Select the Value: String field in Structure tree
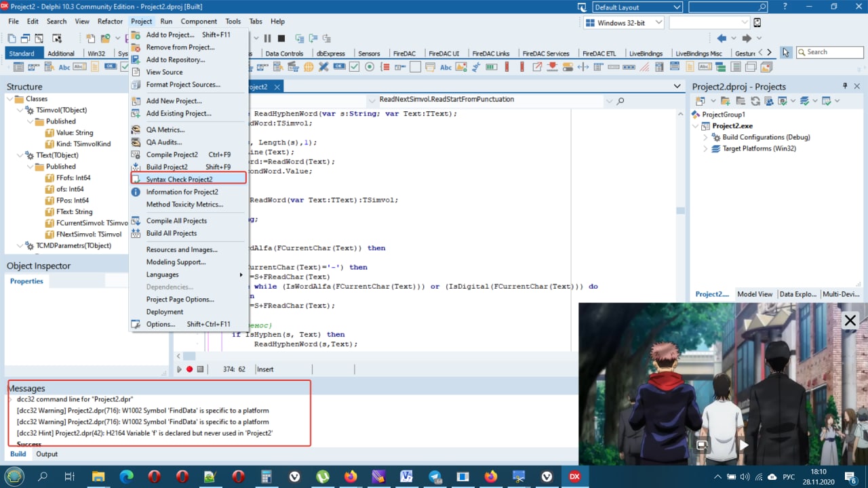The width and height of the screenshot is (868, 488). pos(75,133)
